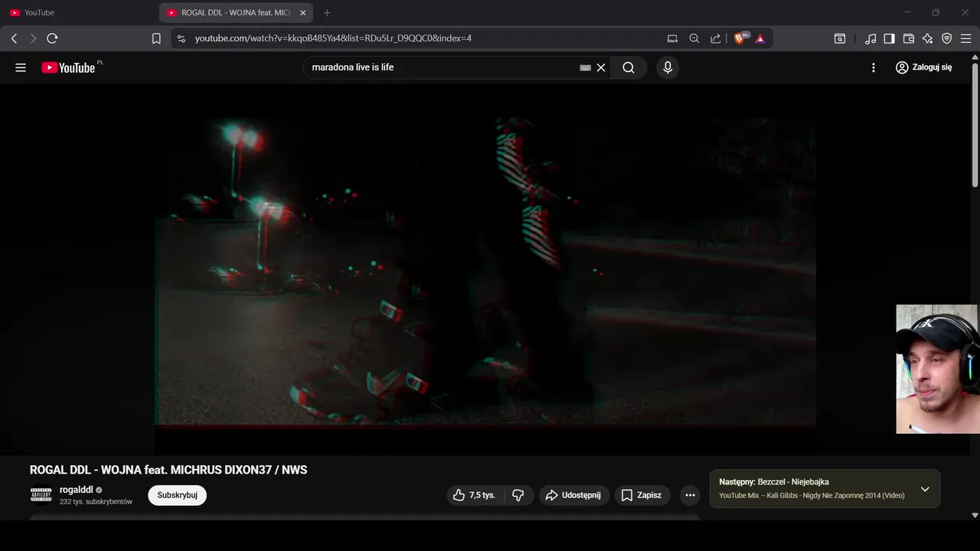Image resolution: width=980 pixels, height=551 pixels.
Task: Share this page via address bar icon
Action: (716, 38)
